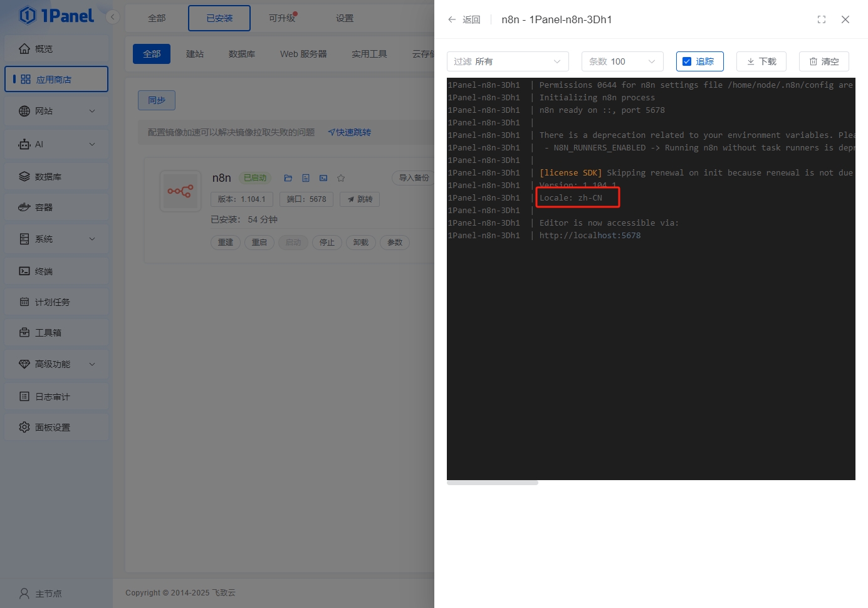Follow the 快速跳转 link

point(350,132)
